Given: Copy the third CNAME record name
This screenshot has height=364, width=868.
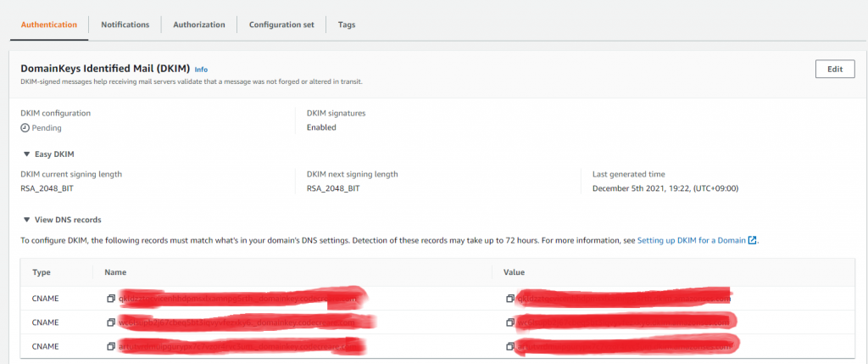Looking at the screenshot, I should [110, 346].
